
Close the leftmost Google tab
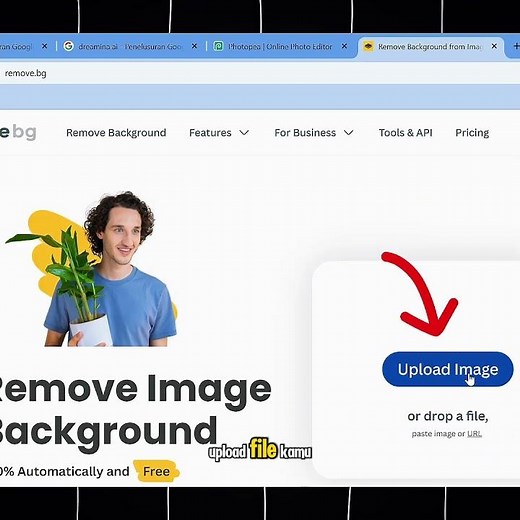(x=44, y=46)
